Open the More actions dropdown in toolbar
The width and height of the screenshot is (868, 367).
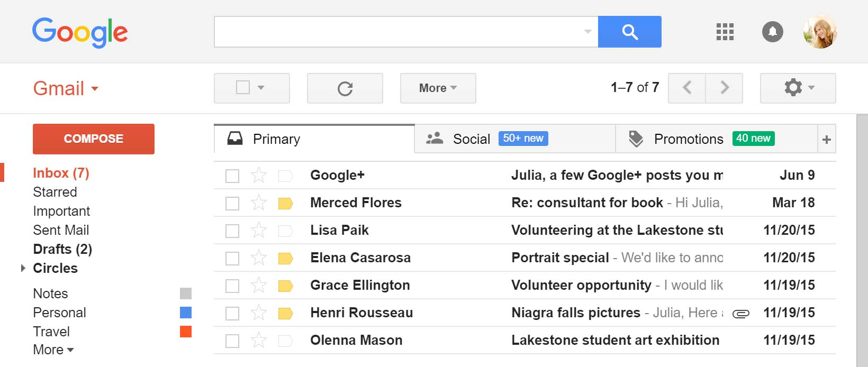[x=438, y=88]
